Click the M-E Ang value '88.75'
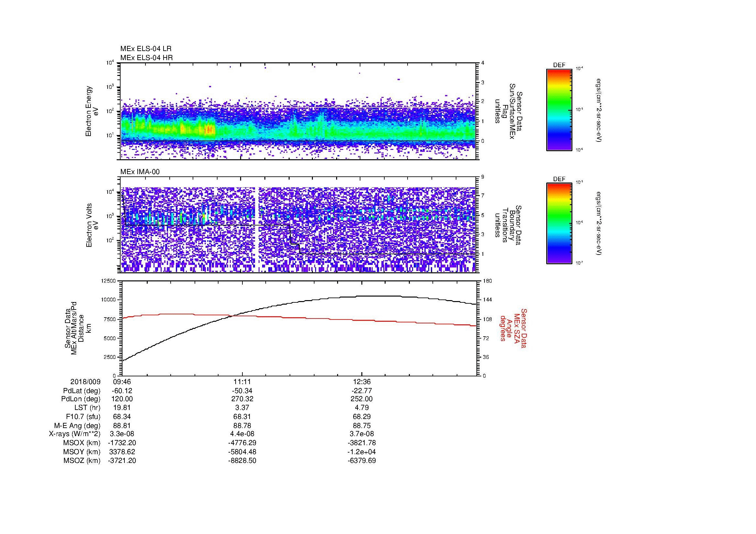 pos(362,426)
